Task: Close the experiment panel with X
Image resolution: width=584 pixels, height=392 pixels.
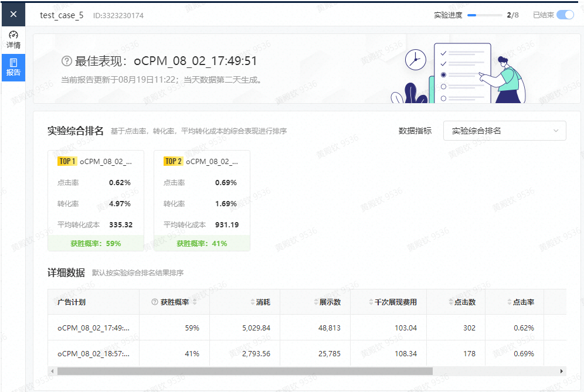Action: tap(13, 14)
